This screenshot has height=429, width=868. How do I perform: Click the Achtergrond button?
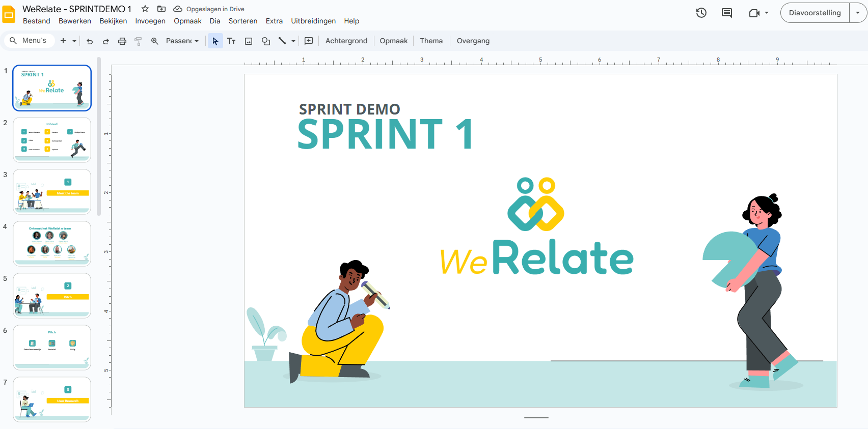point(346,41)
